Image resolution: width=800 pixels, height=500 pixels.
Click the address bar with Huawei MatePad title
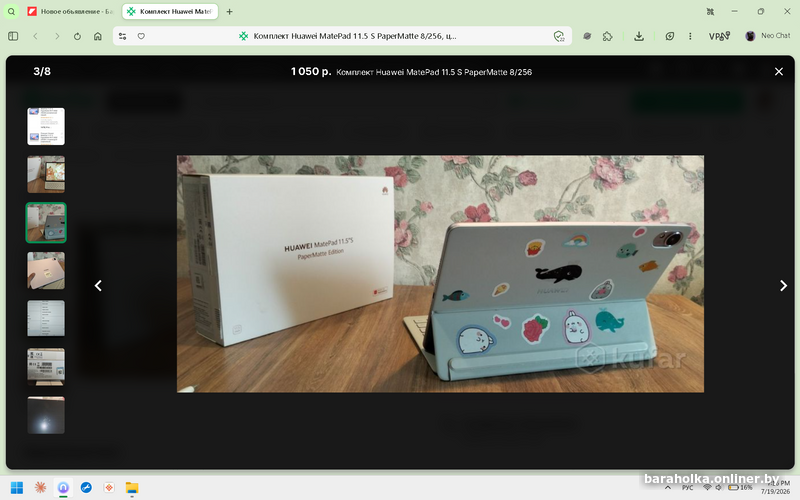click(x=349, y=36)
